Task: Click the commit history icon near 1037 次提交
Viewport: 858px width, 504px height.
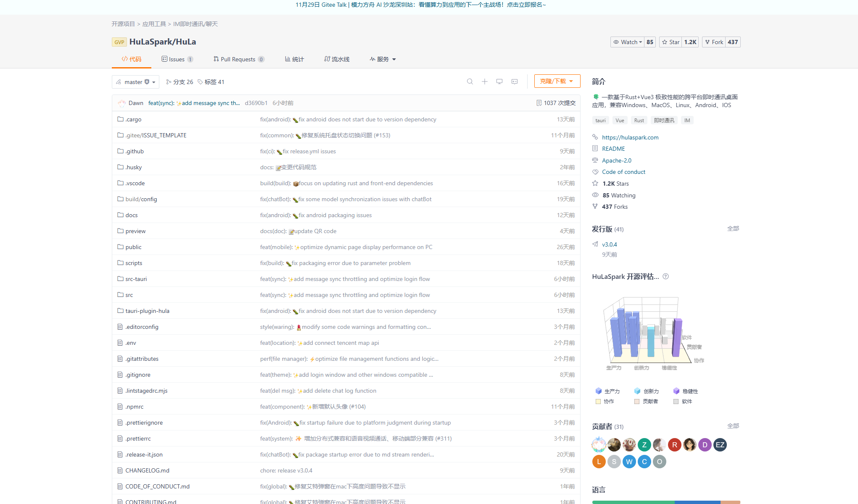Action: coord(539,103)
